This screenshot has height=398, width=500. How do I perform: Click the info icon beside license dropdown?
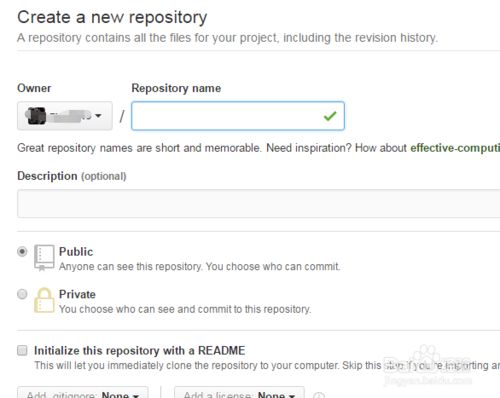coord(319,395)
